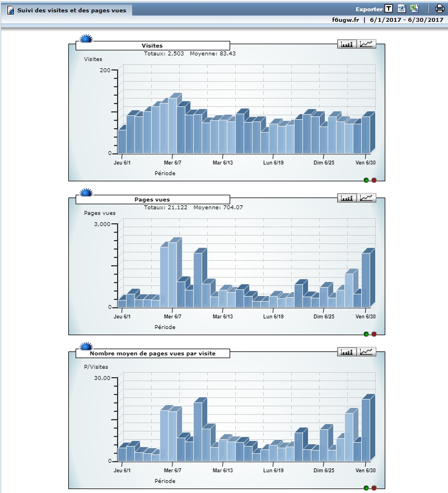448x493 pixels.
Task: Click the tallest Visites bar near Mer 6/7
Action: pyautogui.click(x=172, y=126)
